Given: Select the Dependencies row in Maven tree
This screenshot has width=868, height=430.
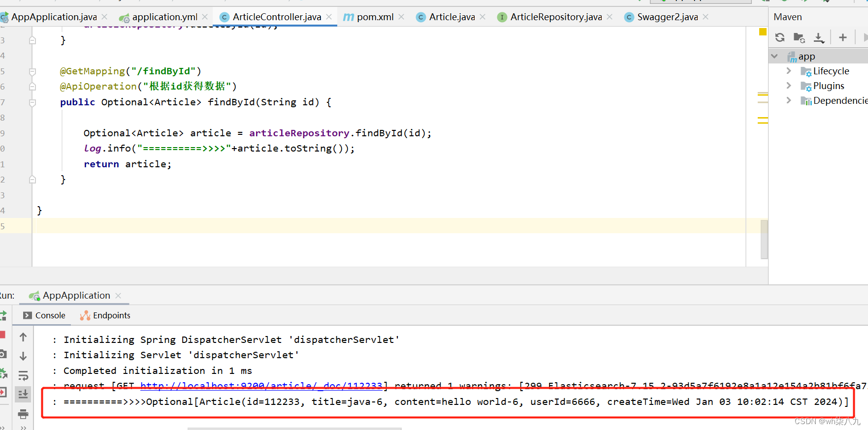Looking at the screenshot, I should 818,101.
